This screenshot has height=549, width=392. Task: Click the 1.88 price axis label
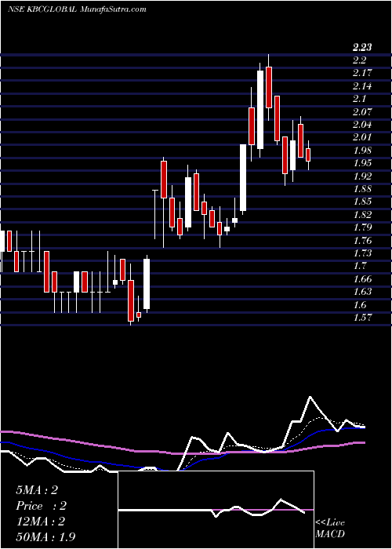[362, 189]
